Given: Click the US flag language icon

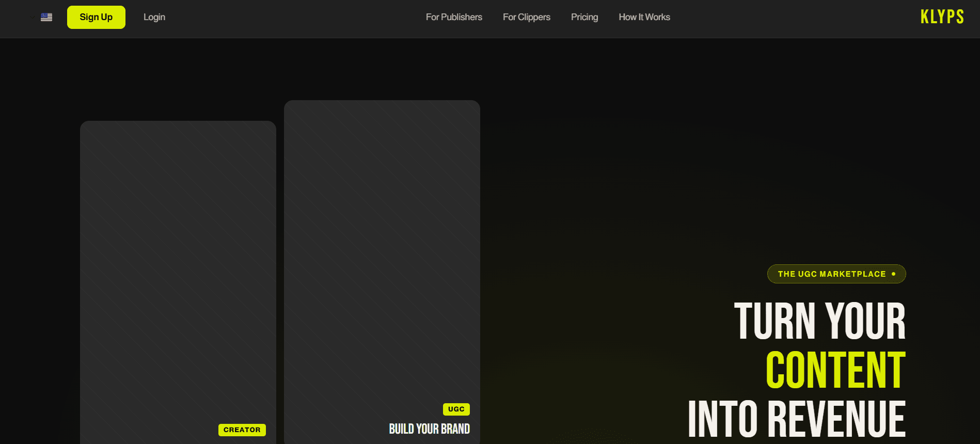Looking at the screenshot, I should click(46, 17).
